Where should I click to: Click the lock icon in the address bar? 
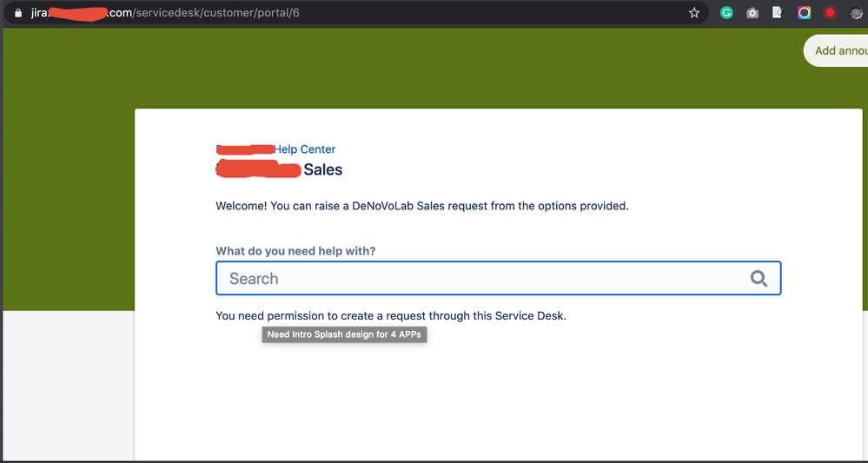coord(18,13)
